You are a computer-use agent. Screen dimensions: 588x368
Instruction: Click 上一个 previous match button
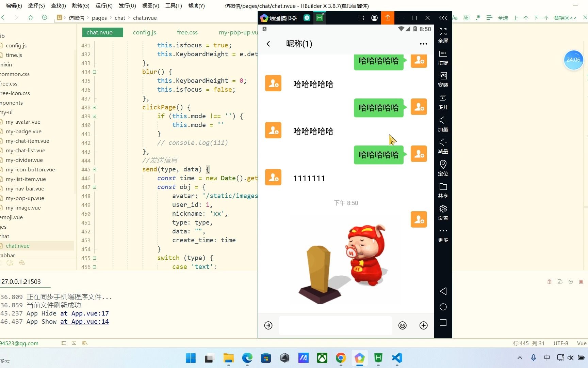pos(521,18)
